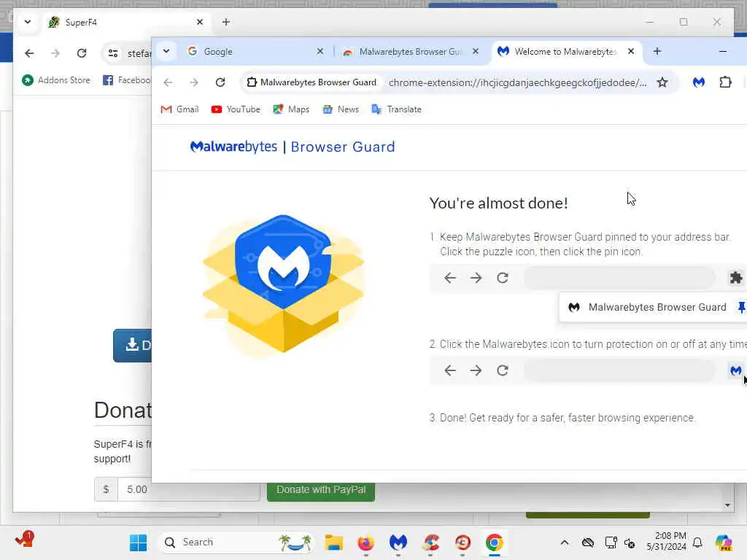747x560 pixels.
Task: Open the tab search dropdown in front Chrome window
Action: pos(166,51)
